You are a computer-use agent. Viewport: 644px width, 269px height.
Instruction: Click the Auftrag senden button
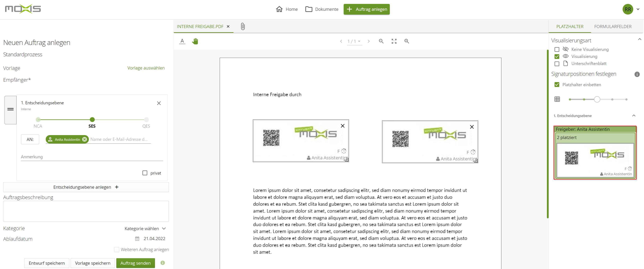(136, 263)
